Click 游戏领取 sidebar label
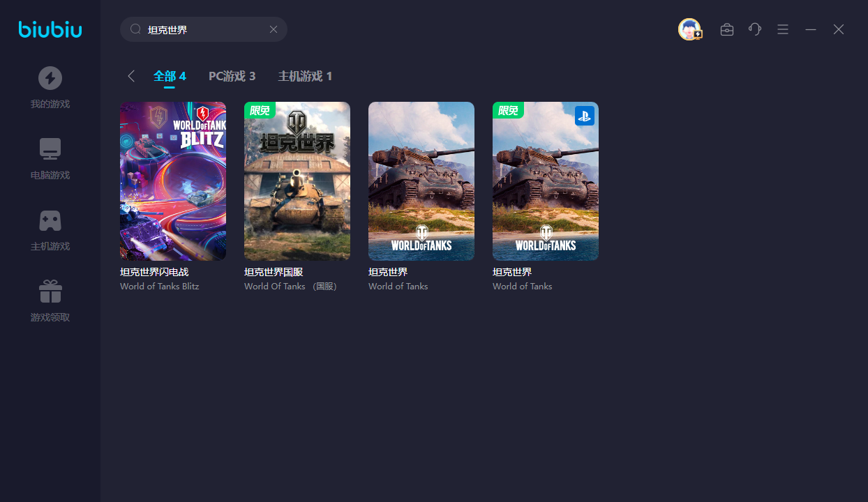The image size is (868, 502). coord(50,317)
